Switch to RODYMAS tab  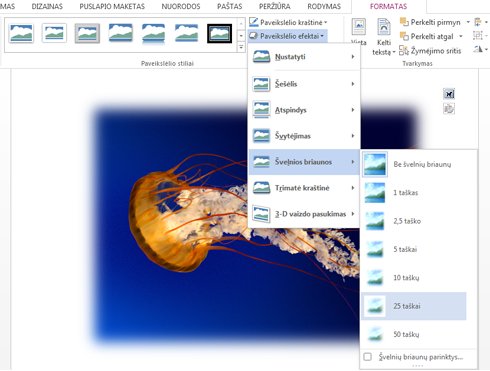click(x=324, y=6)
